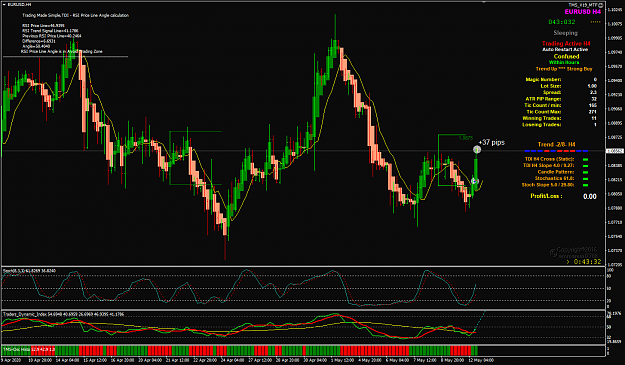Click the current price tag on the price axis

614,151
